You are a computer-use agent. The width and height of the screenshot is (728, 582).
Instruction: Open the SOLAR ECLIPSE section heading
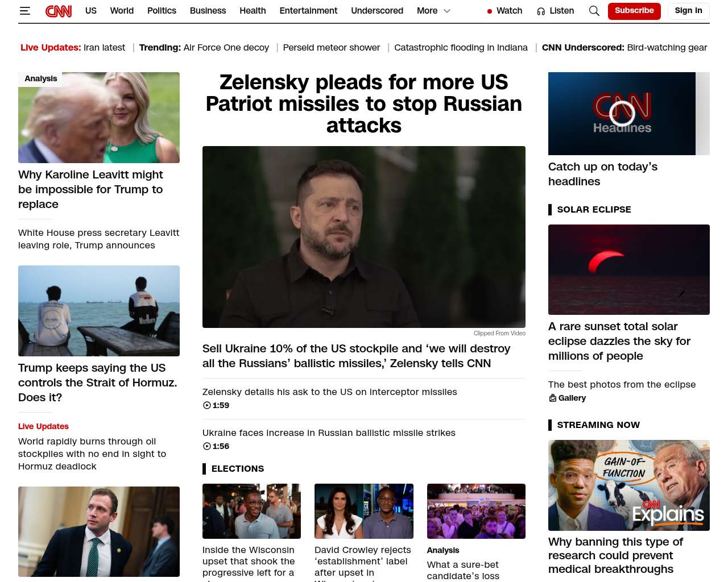(594, 210)
